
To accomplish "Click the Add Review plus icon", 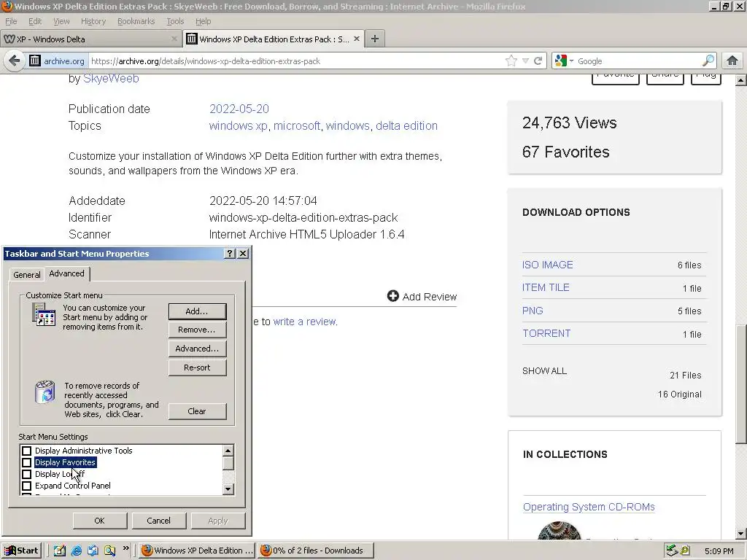I will pos(392,296).
